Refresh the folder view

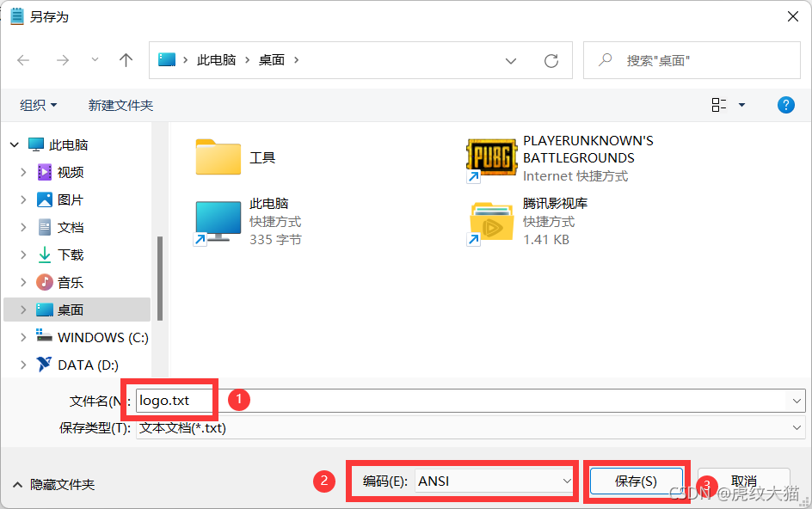coord(551,61)
